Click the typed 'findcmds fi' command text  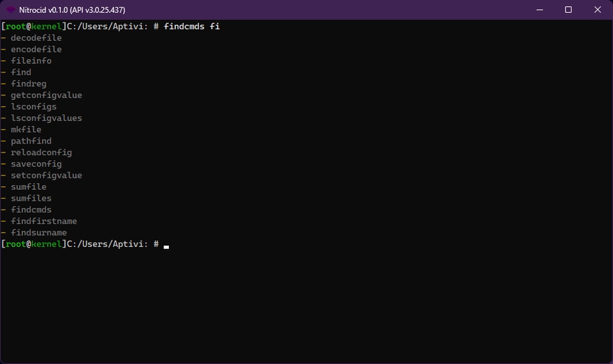click(x=191, y=27)
